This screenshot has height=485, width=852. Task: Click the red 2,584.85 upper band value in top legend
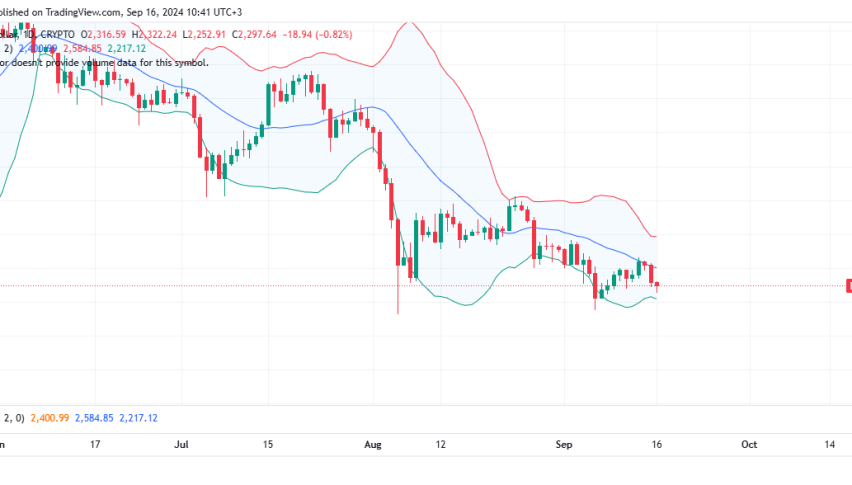click(x=83, y=48)
